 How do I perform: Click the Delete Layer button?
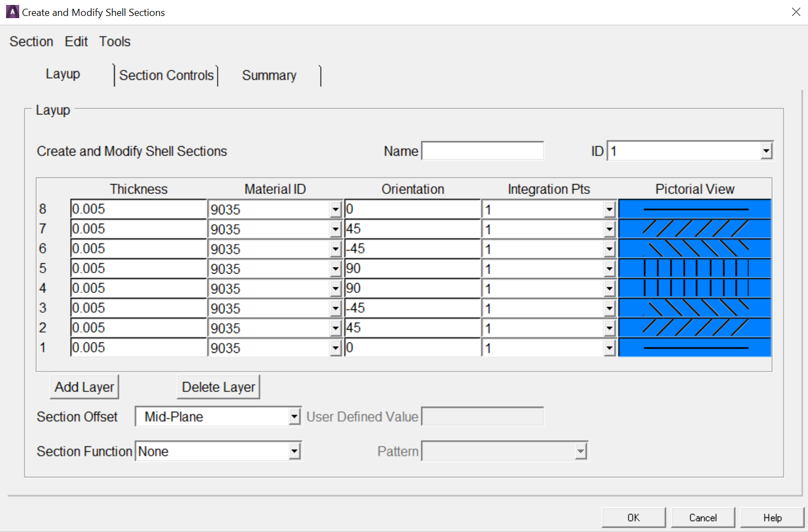(x=218, y=386)
